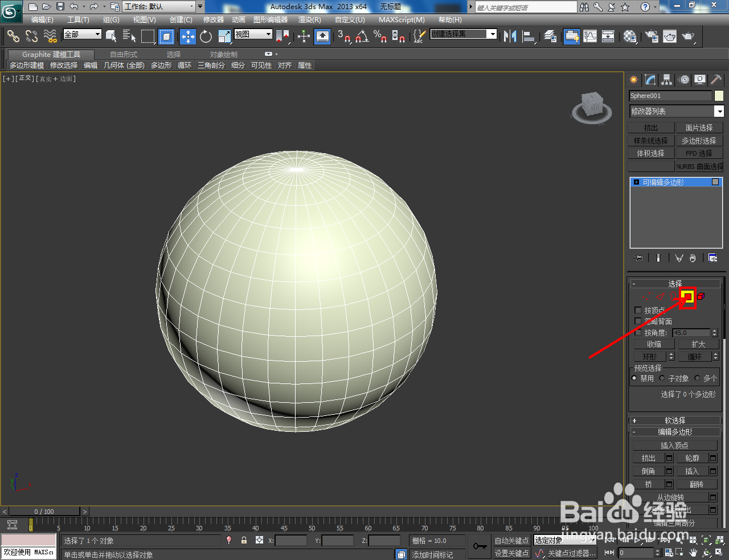The width and height of the screenshot is (729, 560).
Task: Open the Utilities hammer panel
Action: point(716,80)
